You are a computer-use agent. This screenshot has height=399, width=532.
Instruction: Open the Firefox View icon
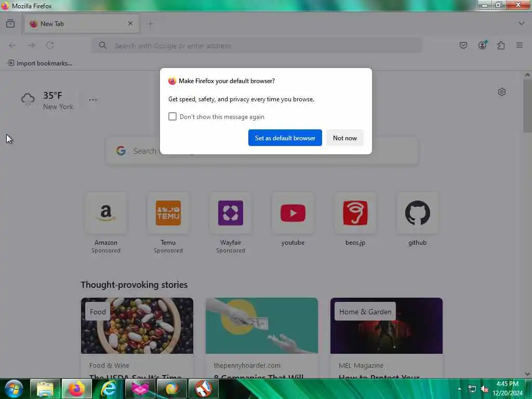10,24
